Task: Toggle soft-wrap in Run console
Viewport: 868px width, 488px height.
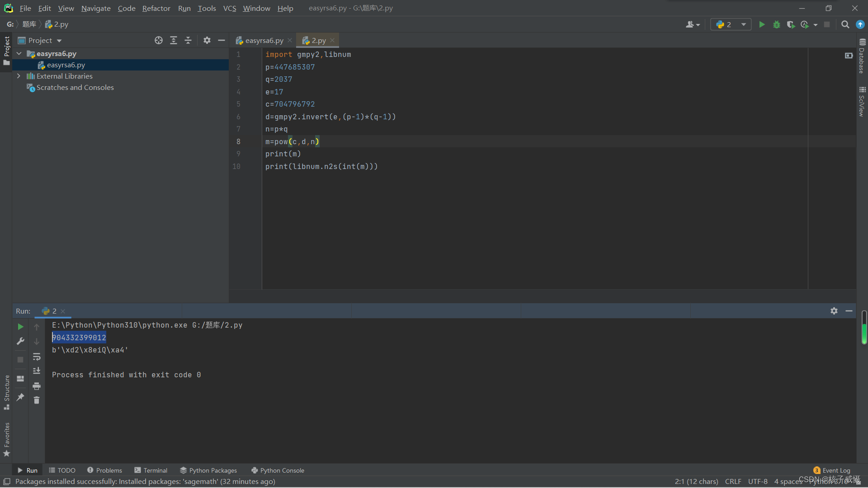Action: click(x=37, y=357)
